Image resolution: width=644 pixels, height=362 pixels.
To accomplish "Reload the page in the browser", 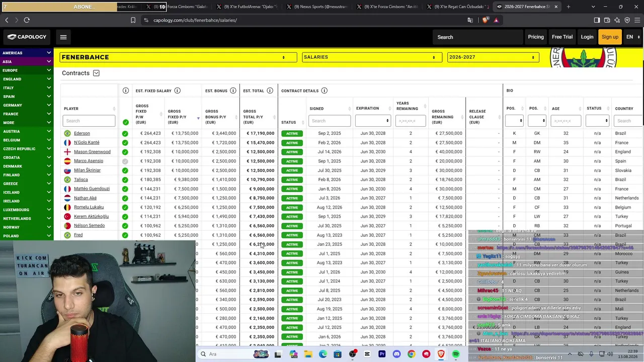I will 27,20.
